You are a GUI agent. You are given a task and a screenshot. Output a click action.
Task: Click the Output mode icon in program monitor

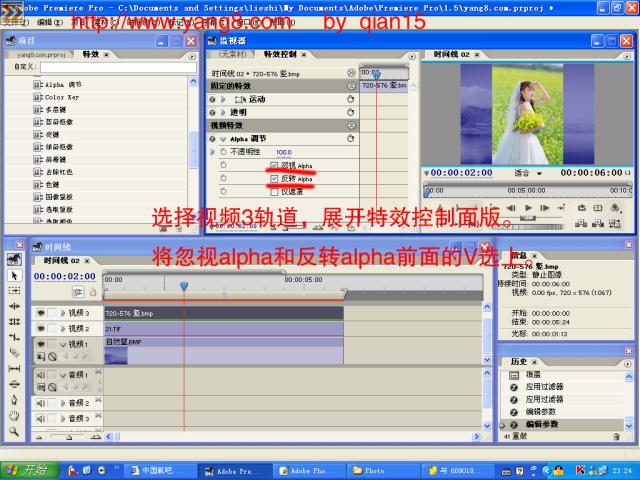615,208
